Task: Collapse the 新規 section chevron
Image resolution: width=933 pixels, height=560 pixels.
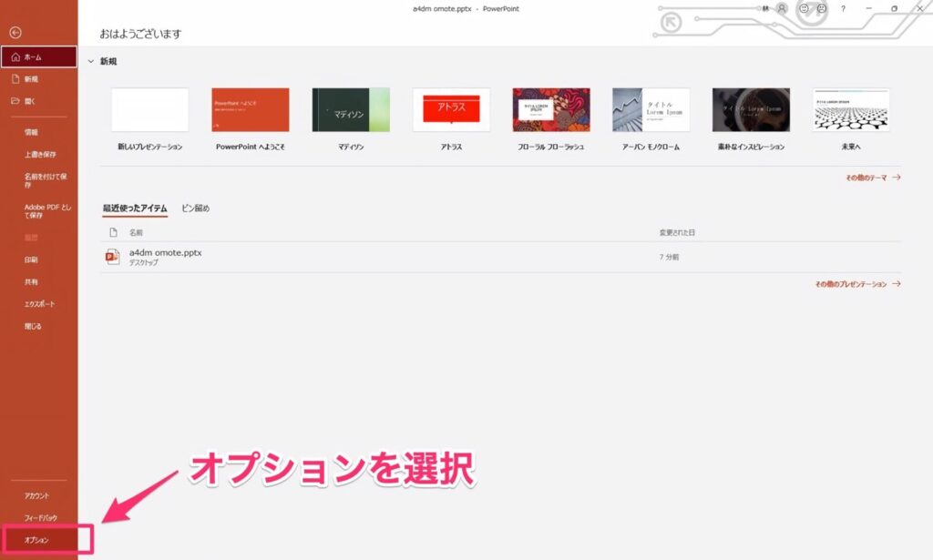Action: point(91,61)
